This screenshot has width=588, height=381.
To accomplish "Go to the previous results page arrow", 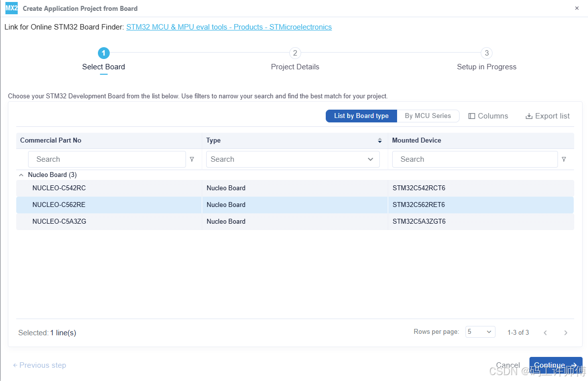I will 545,333.
